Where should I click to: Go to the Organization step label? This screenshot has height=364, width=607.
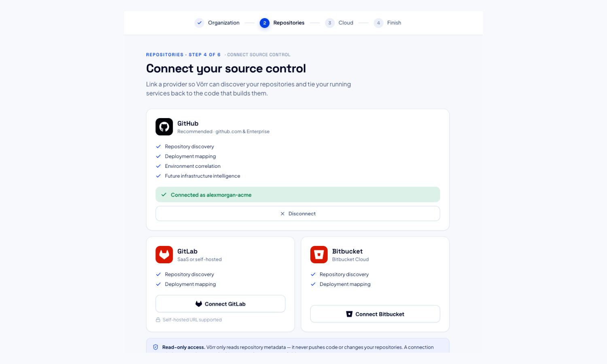(224, 23)
